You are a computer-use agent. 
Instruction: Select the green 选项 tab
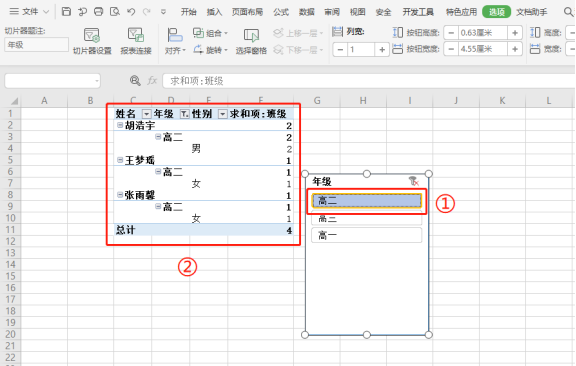point(497,12)
